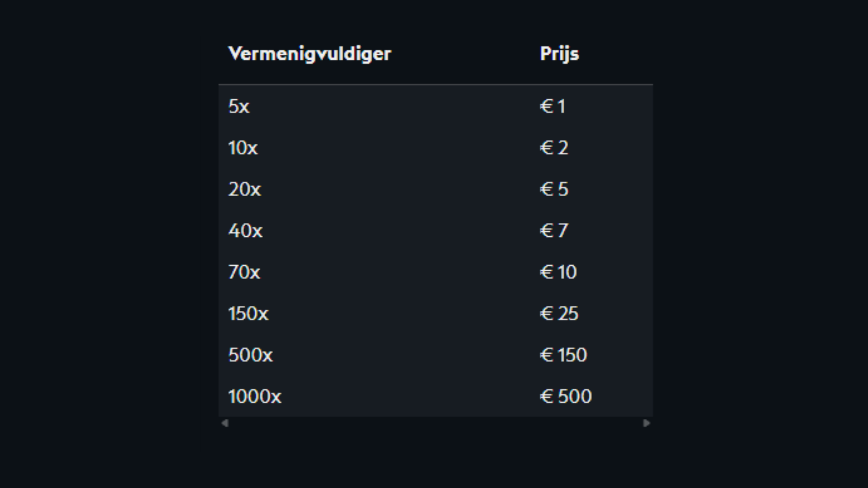Select the € 500 price value
868x488 pixels.
(x=565, y=396)
